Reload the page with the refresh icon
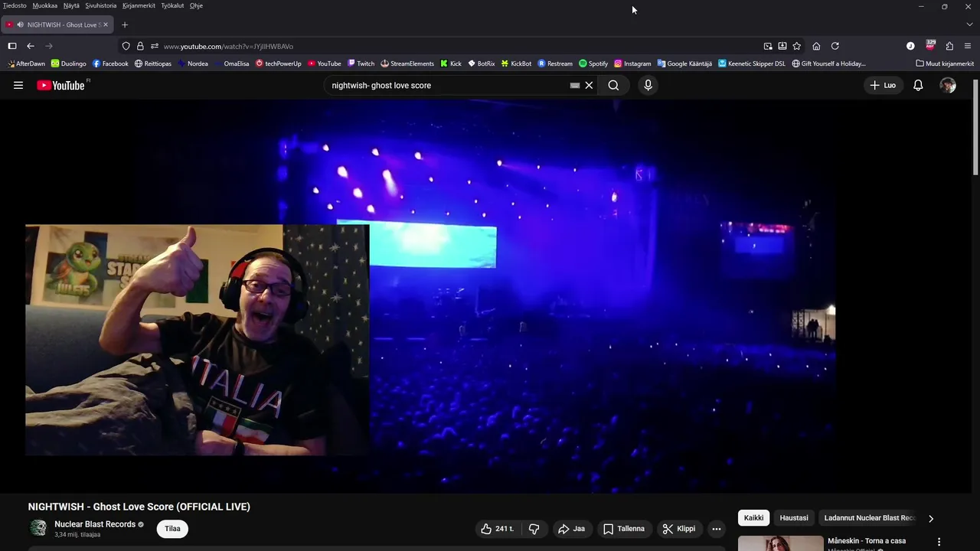Image resolution: width=980 pixels, height=551 pixels. click(835, 46)
